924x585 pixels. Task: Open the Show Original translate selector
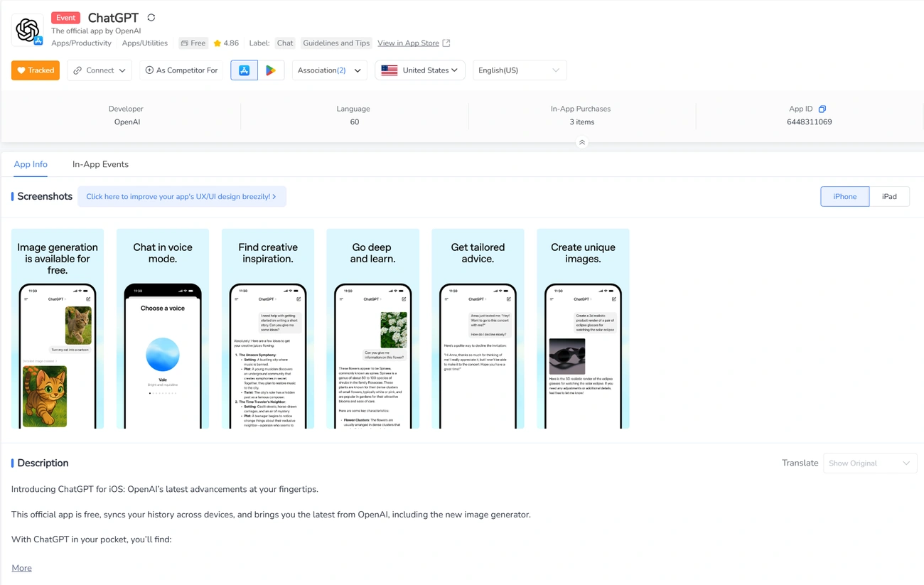point(869,463)
